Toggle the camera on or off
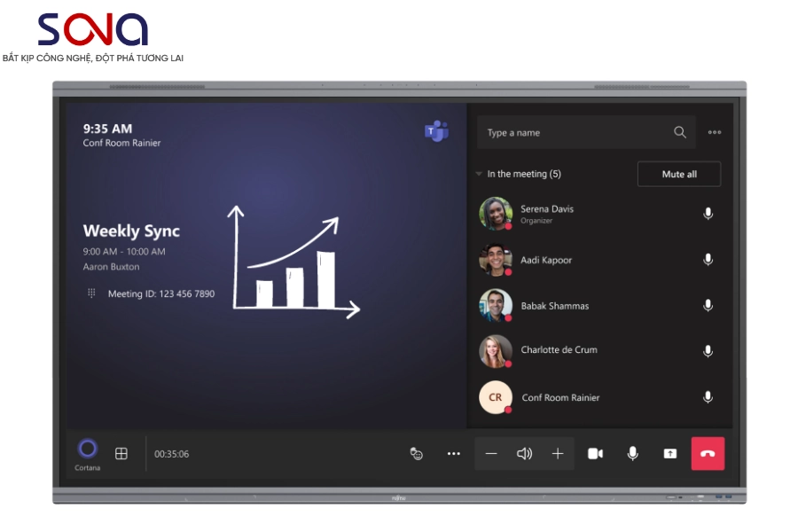The image size is (798, 532). pos(595,454)
